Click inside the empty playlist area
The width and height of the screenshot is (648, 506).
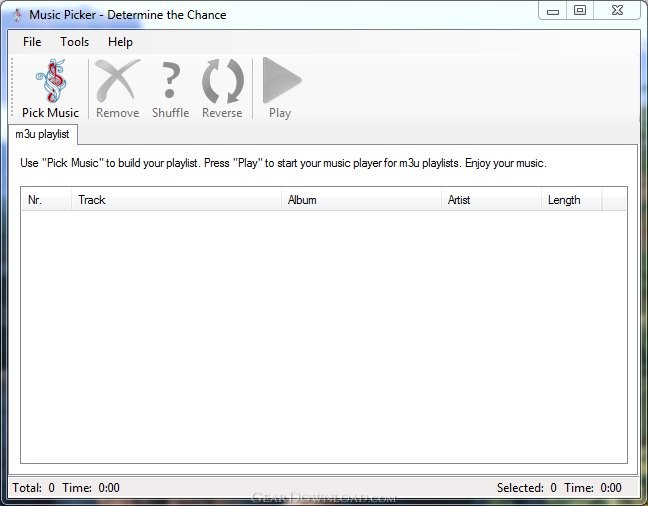[324, 337]
